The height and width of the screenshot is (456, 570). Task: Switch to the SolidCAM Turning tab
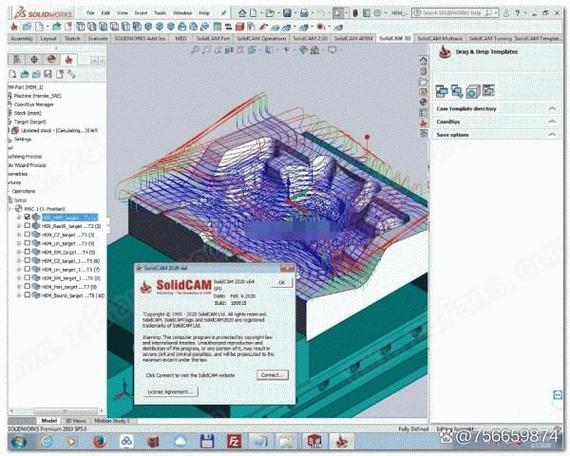click(x=490, y=38)
